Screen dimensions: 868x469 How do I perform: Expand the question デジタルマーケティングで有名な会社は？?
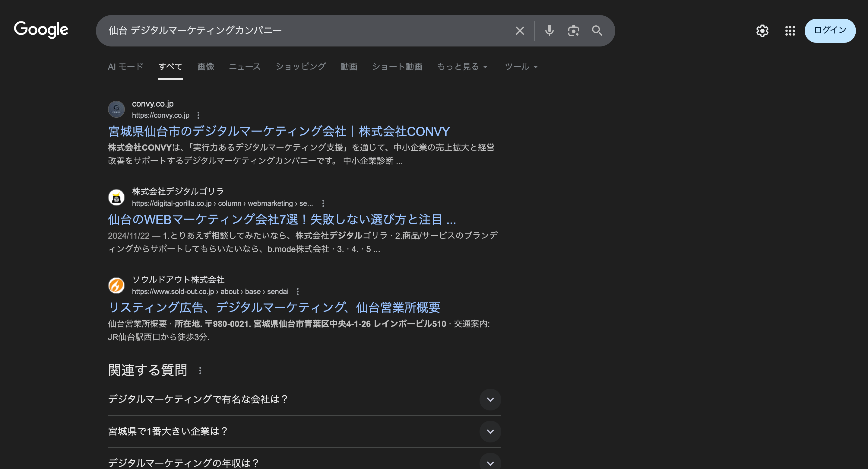point(490,400)
